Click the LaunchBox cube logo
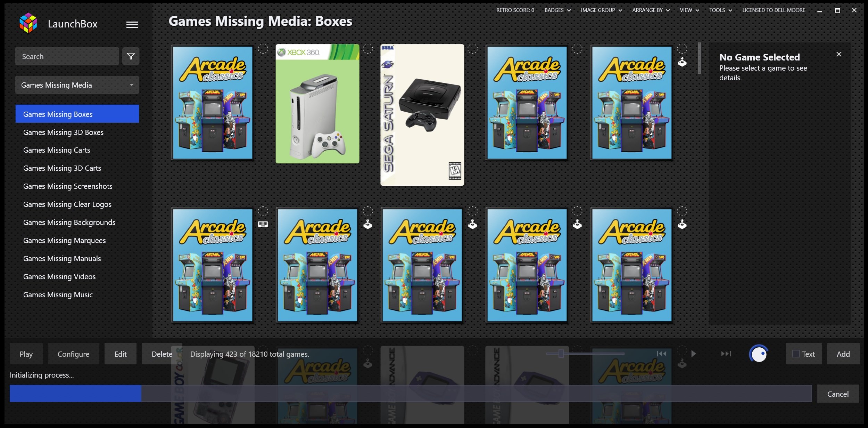This screenshot has width=868, height=428. click(28, 23)
